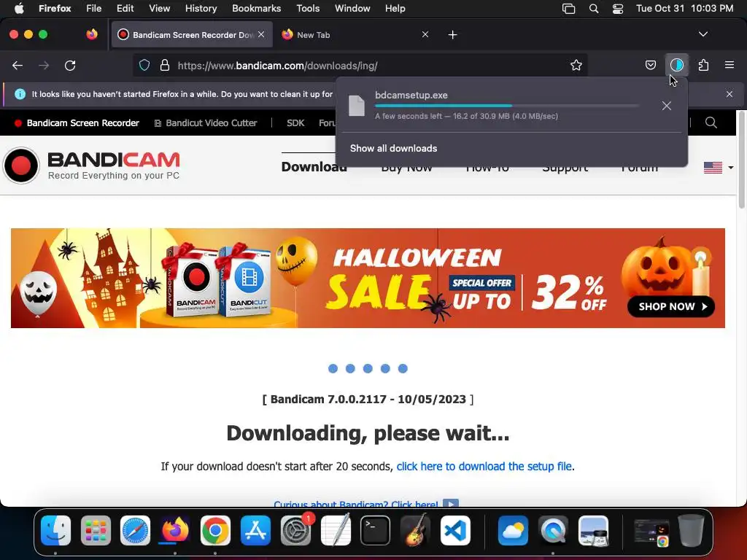Viewport: 747px width, 560px height.
Task: Launch Visual Studio Code from dock
Action: click(455, 530)
